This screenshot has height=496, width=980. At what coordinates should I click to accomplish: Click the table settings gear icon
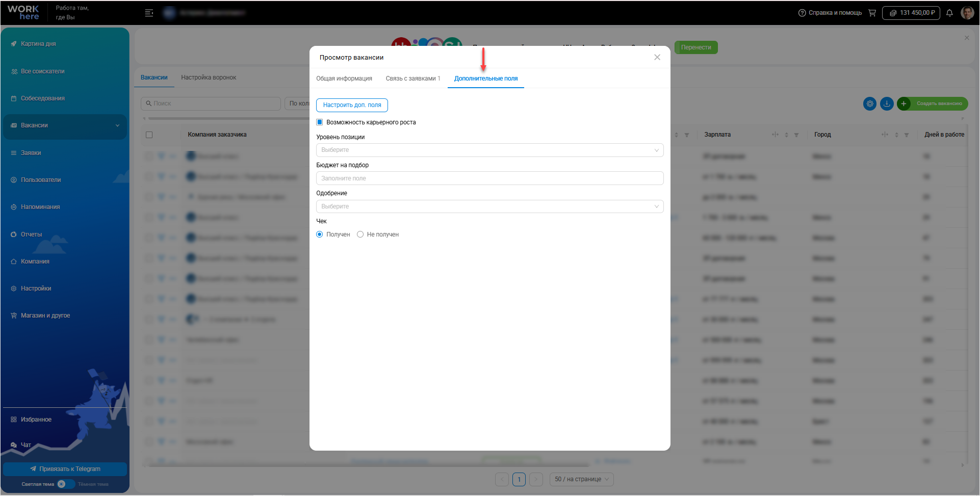[870, 103]
